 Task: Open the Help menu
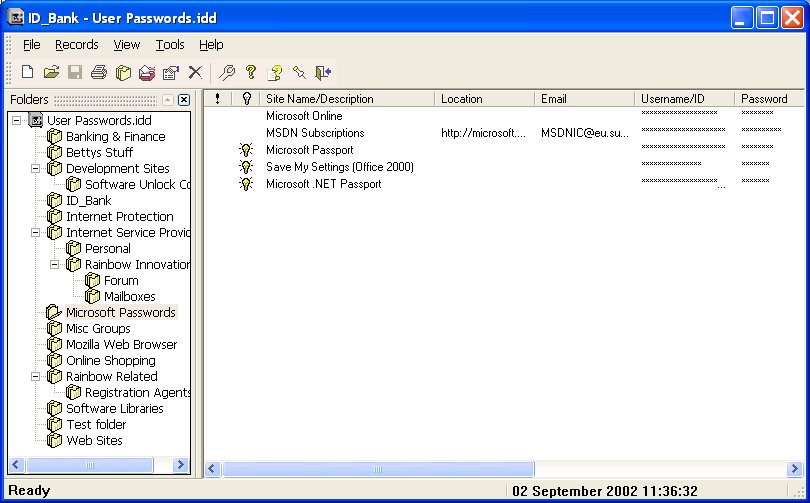pyautogui.click(x=211, y=45)
